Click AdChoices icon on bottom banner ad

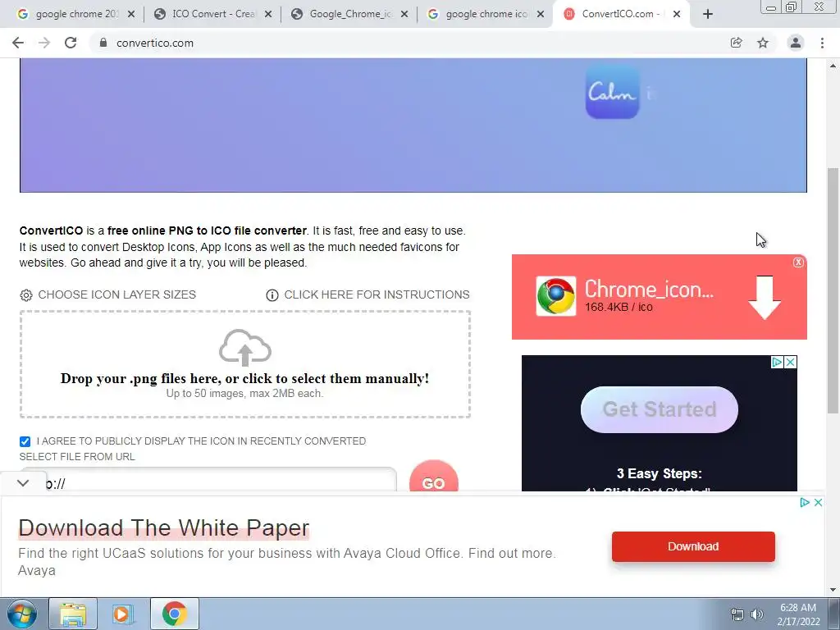pyautogui.click(x=805, y=503)
